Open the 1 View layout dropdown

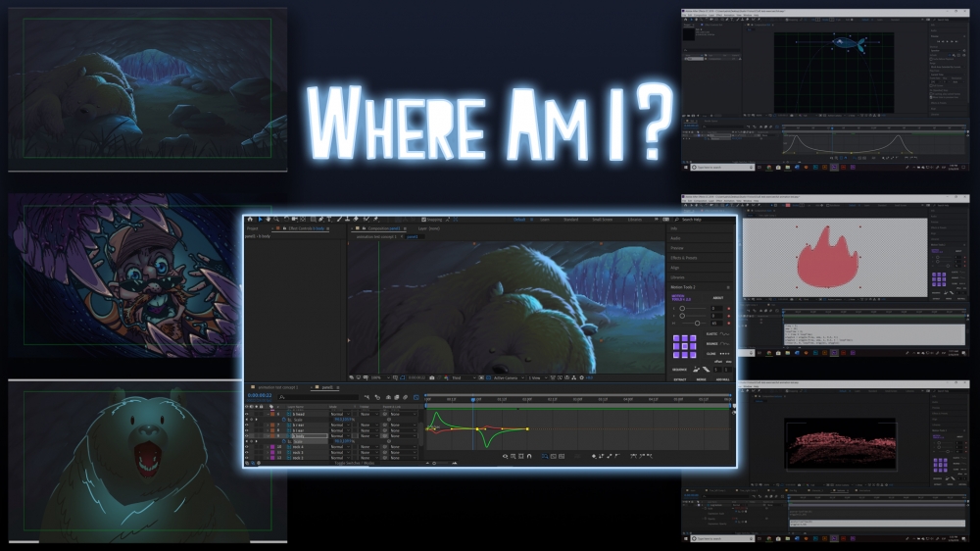click(538, 377)
